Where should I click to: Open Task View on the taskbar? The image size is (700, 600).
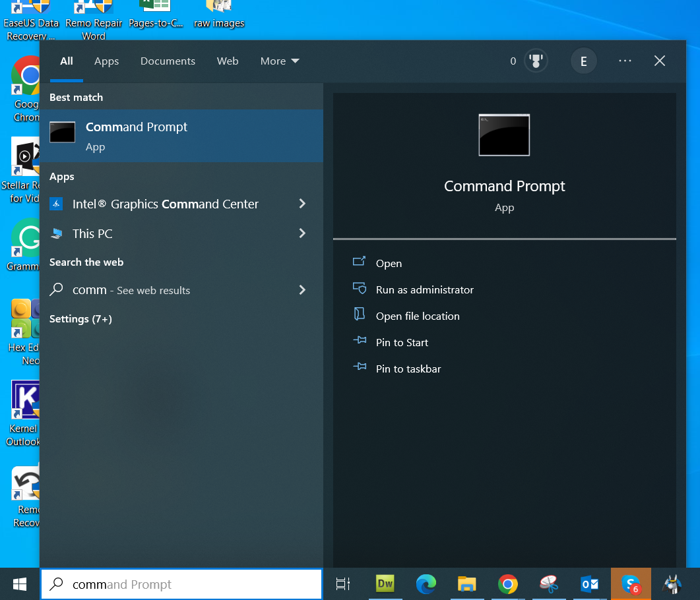tap(343, 584)
